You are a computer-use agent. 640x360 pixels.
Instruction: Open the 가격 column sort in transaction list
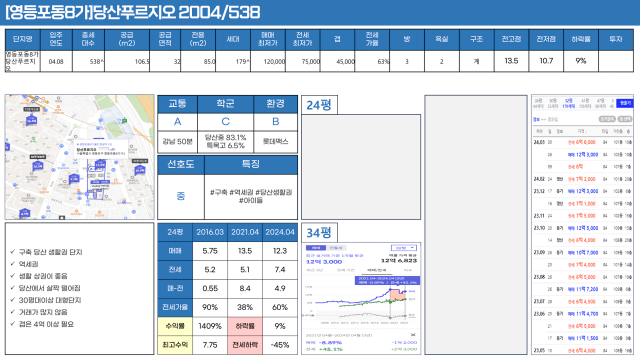(582, 131)
